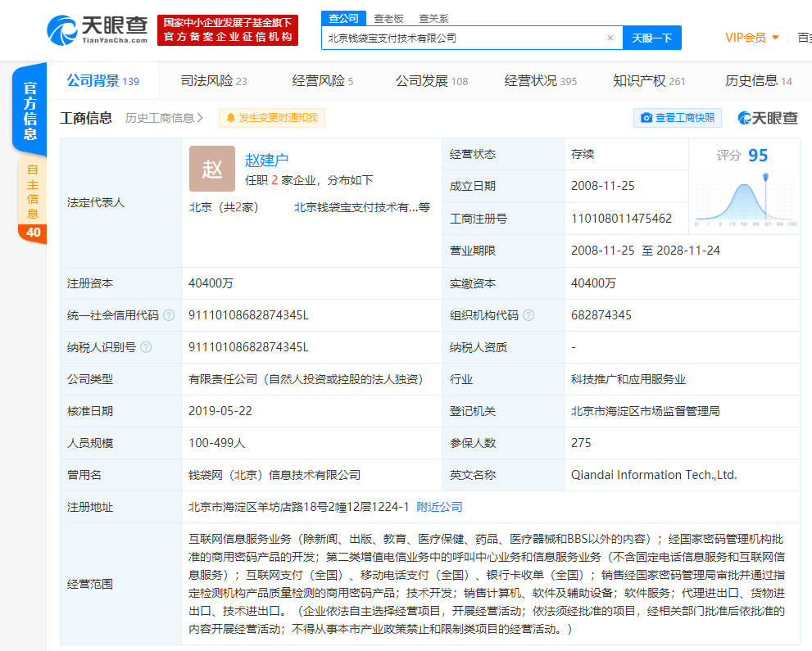
Task: Click the 工商注册号 value 110108011475462
Action: (x=621, y=219)
